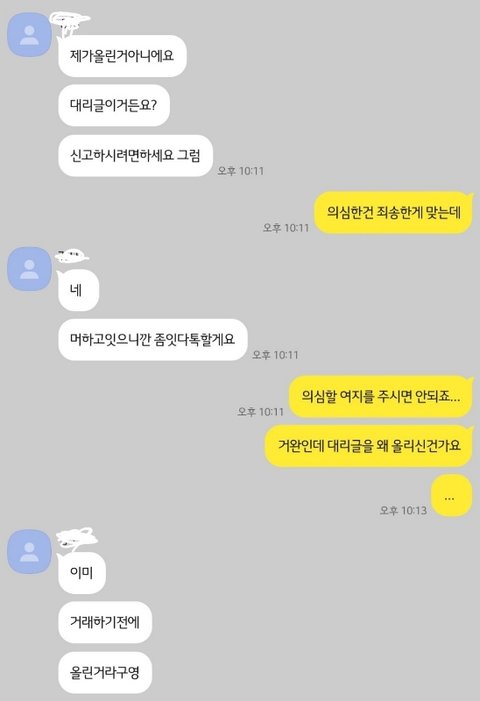This screenshot has height=701, width=480.
Task: Select the '거래하기전에' message bubble
Action: (x=105, y=622)
